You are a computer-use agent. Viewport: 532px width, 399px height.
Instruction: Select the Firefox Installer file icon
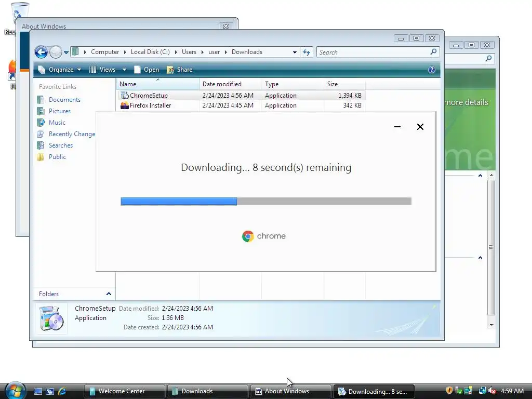pyautogui.click(x=125, y=105)
